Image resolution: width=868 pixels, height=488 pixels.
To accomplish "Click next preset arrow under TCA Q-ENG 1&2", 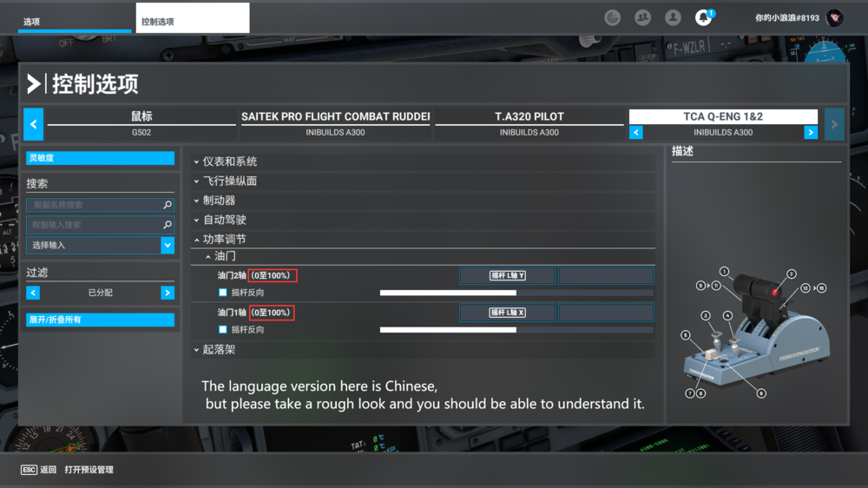I will coord(811,133).
